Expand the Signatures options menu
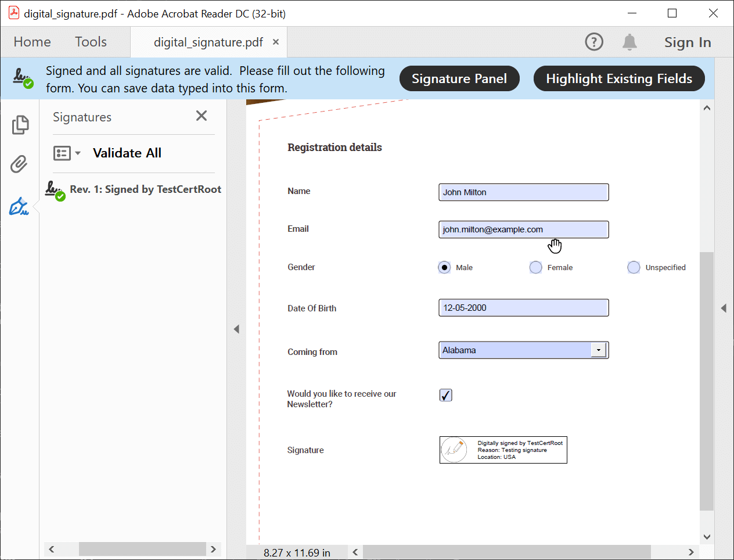Image resolution: width=734 pixels, height=560 pixels. click(67, 153)
